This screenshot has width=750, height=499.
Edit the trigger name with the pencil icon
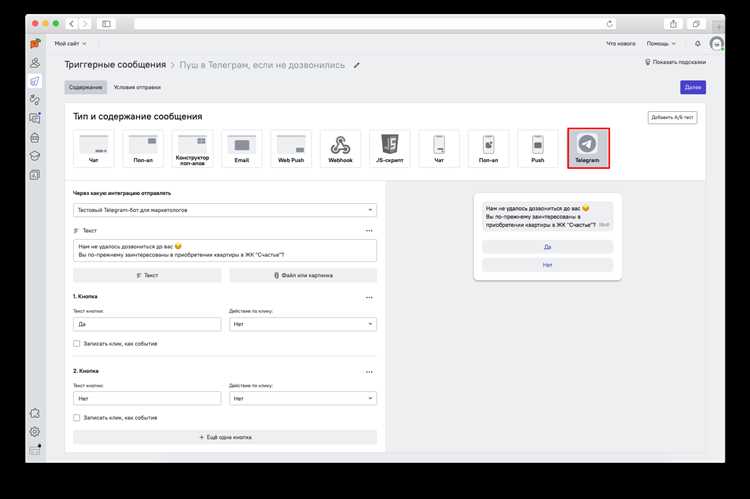tap(356, 65)
